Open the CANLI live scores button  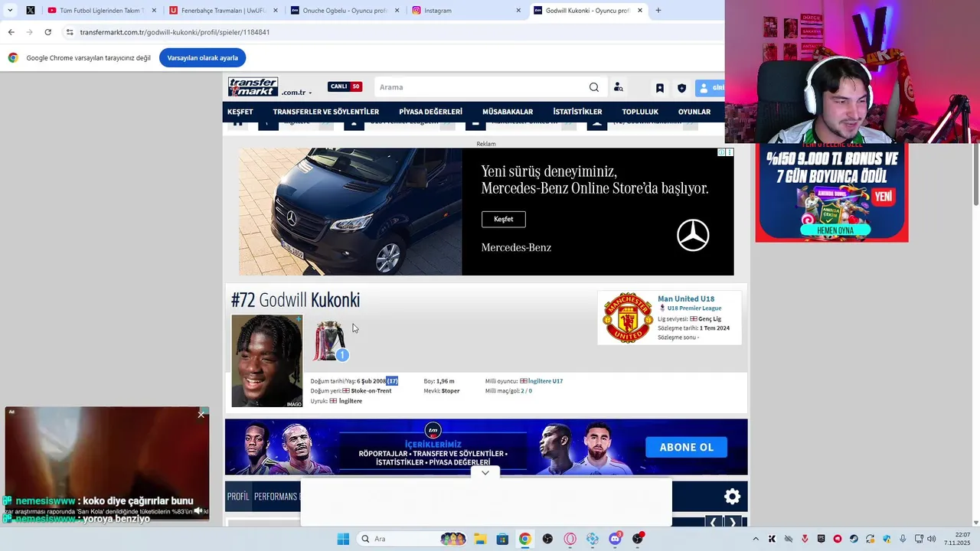coord(345,86)
